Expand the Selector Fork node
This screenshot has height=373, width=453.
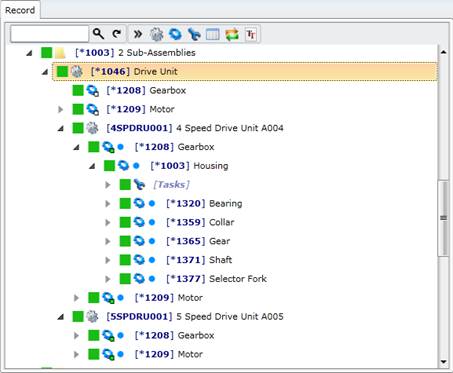107,279
